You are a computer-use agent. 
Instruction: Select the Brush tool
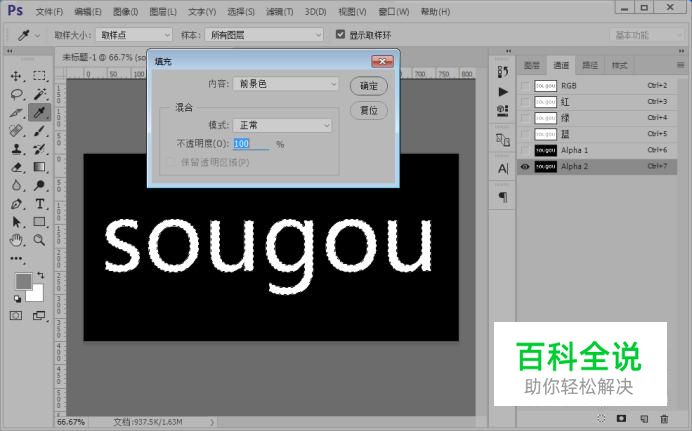(x=39, y=131)
